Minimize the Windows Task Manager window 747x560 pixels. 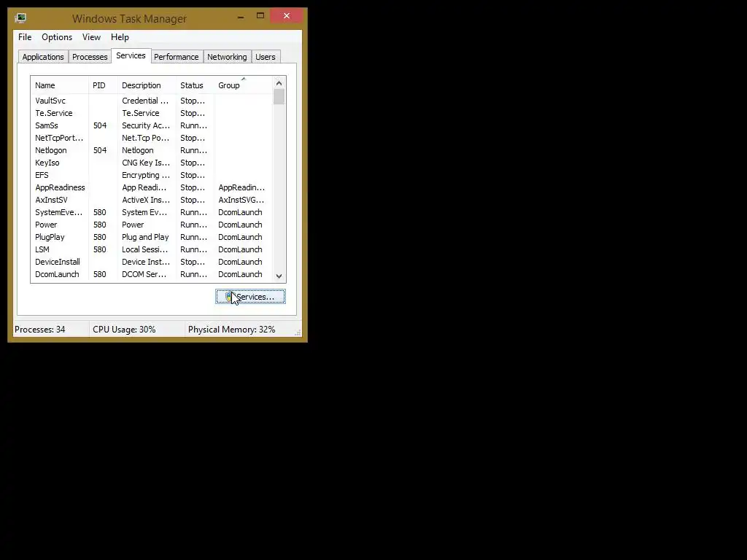(241, 16)
